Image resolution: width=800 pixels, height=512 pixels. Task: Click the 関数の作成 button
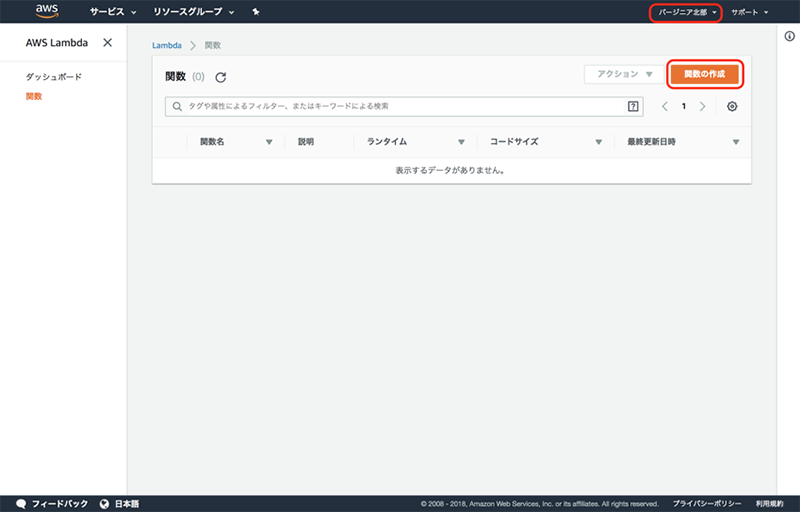704,74
